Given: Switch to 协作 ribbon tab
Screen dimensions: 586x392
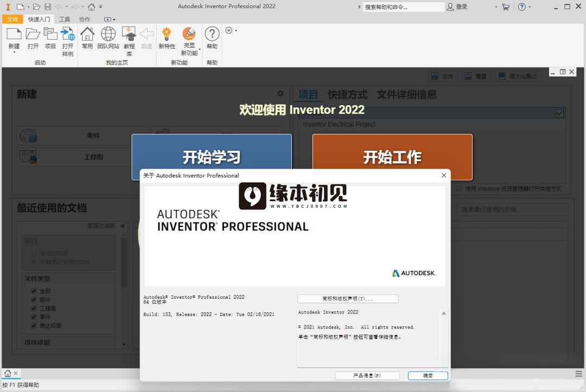Looking at the screenshot, I should pos(85,19).
